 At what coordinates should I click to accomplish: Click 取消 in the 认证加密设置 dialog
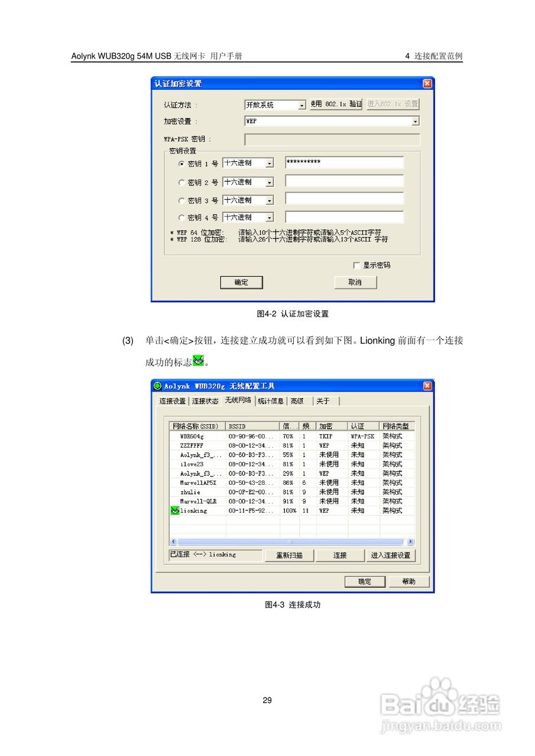(x=355, y=283)
